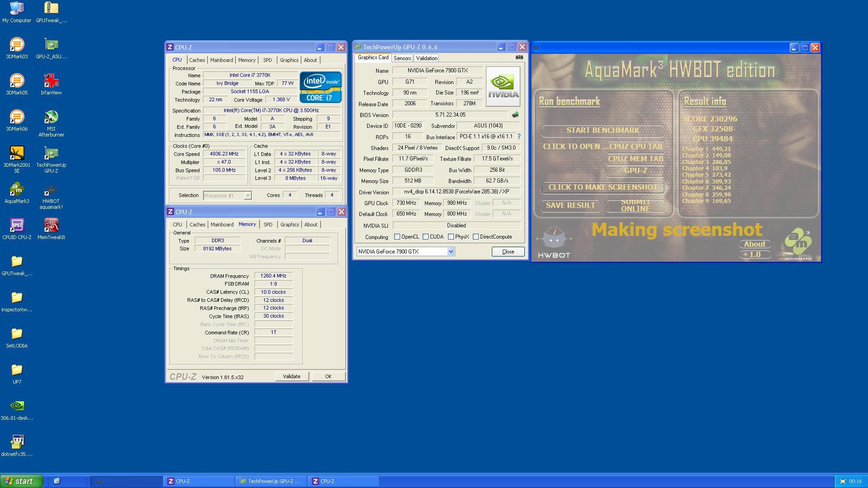The image size is (868, 488).
Task: Click OK in the CPU-Z memory window
Action: coord(328,376)
